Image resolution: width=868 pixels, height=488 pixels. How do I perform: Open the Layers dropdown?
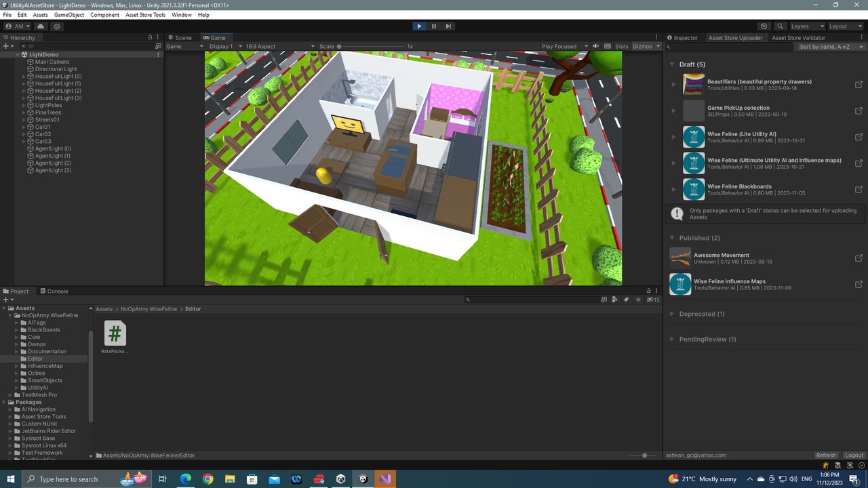click(807, 26)
